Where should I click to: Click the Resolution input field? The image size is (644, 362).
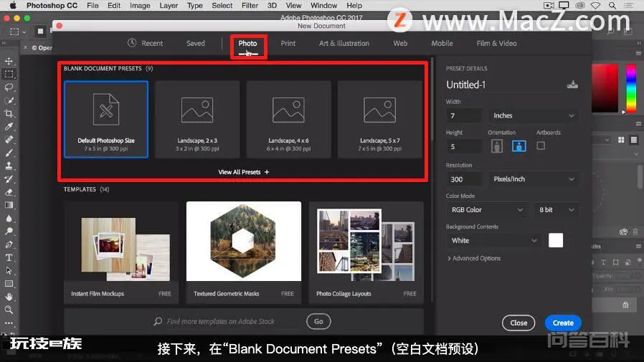click(x=464, y=179)
